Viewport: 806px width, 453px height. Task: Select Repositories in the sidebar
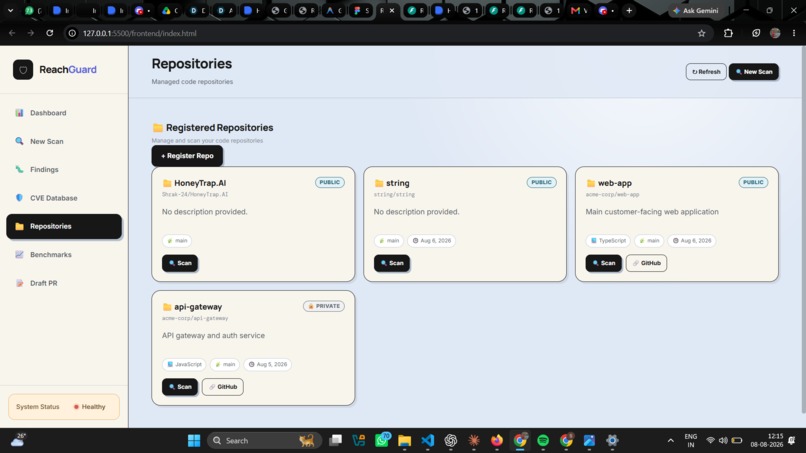point(64,226)
